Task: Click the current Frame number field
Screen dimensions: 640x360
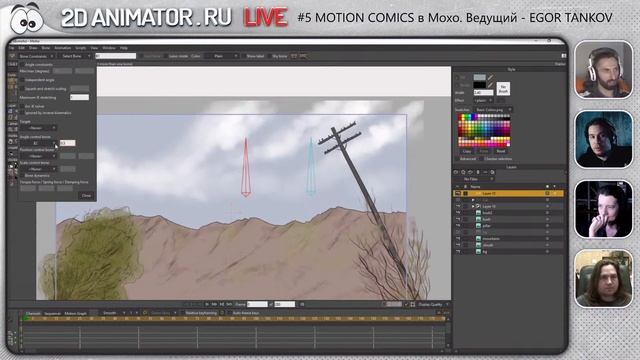Action: point(257,304)
